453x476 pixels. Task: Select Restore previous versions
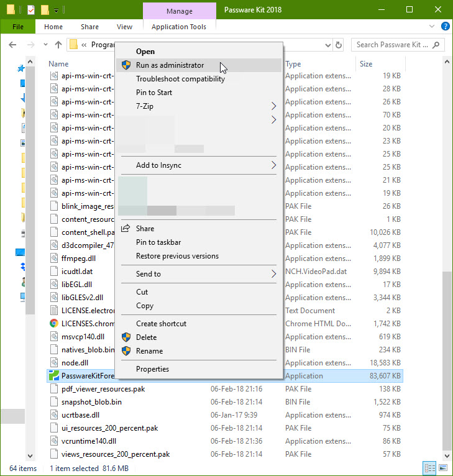pyautogui.click(x=199, y=256)
